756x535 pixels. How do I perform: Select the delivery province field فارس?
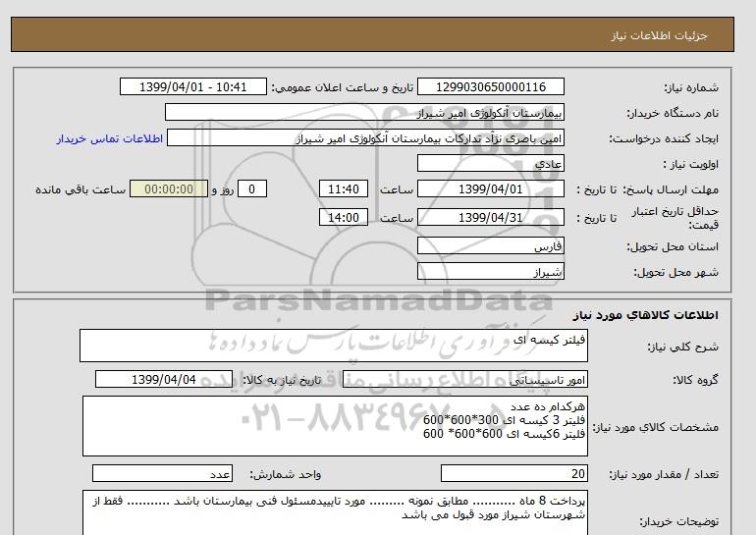click(490, 246)
